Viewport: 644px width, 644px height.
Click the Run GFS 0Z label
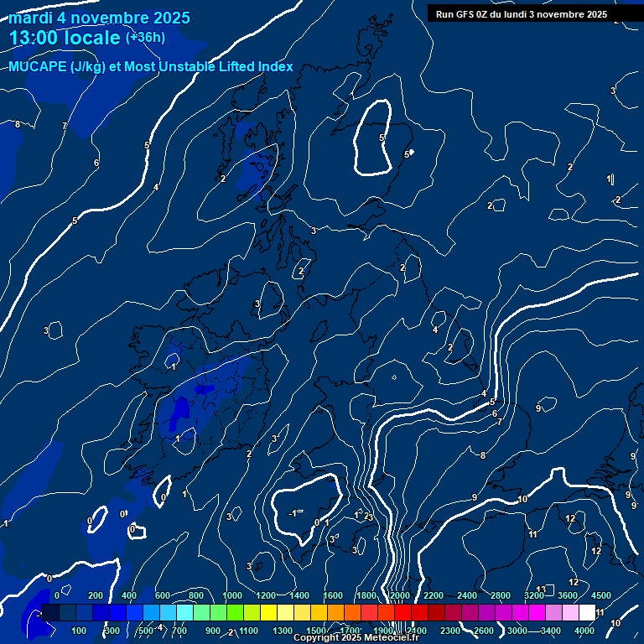coord(522,14)
